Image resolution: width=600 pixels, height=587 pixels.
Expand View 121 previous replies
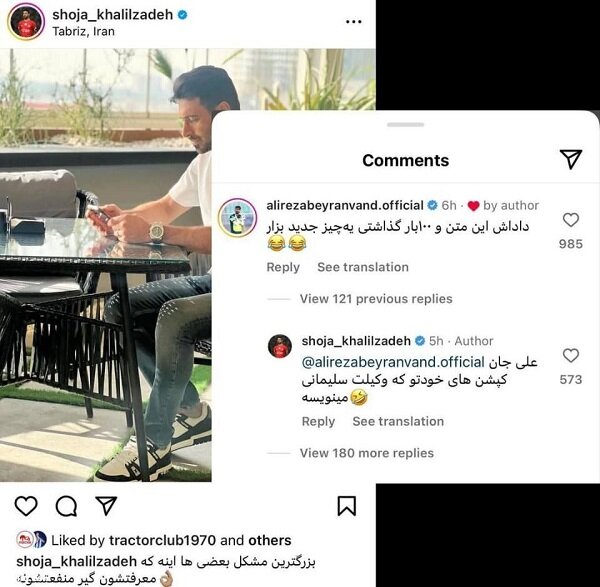(x=376, y=299)
